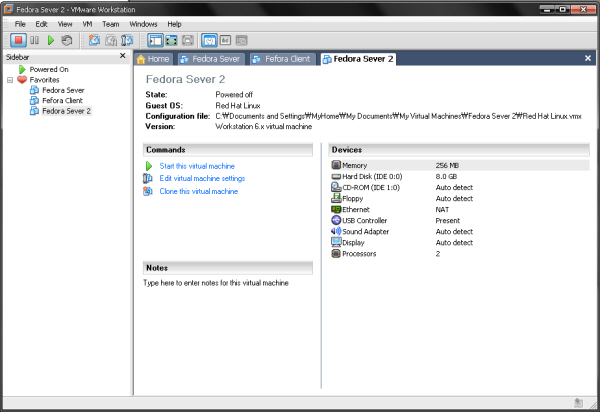Viewport: 600px width, 412px height.
Task: Click the Full Screen toolbar icon
Action: tap(171, 40)
